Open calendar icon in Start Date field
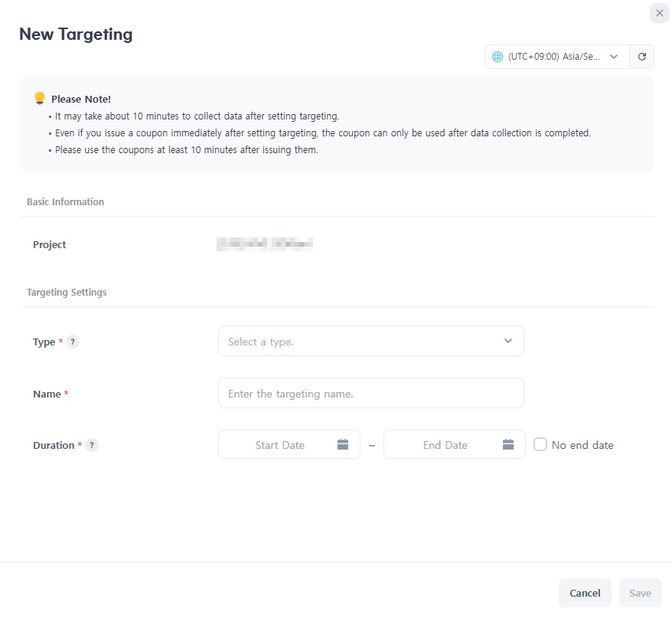Screen dimensions: 672x625 click(x=343, y=445)
